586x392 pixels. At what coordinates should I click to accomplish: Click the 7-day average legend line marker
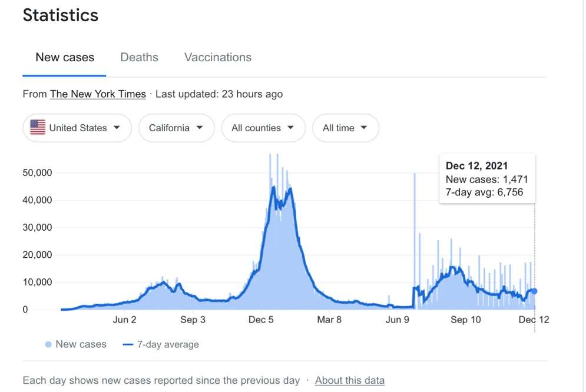pyautogui.click(x=128, y=344)
